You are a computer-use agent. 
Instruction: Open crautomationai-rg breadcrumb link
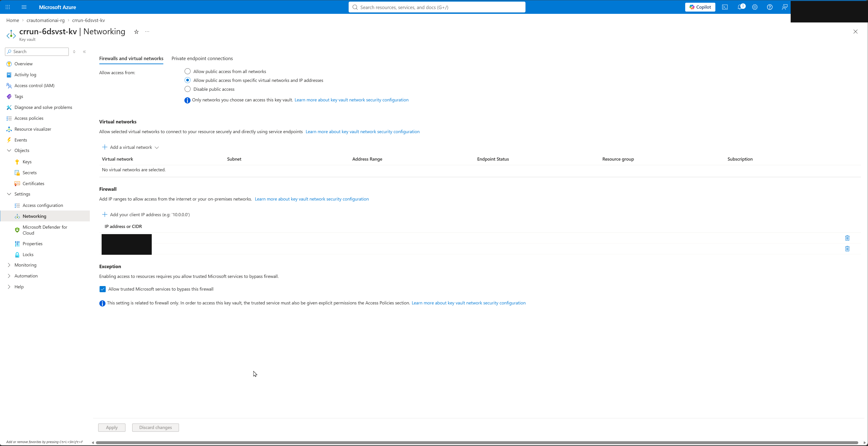pyautogui.click(x=46, y=20)
